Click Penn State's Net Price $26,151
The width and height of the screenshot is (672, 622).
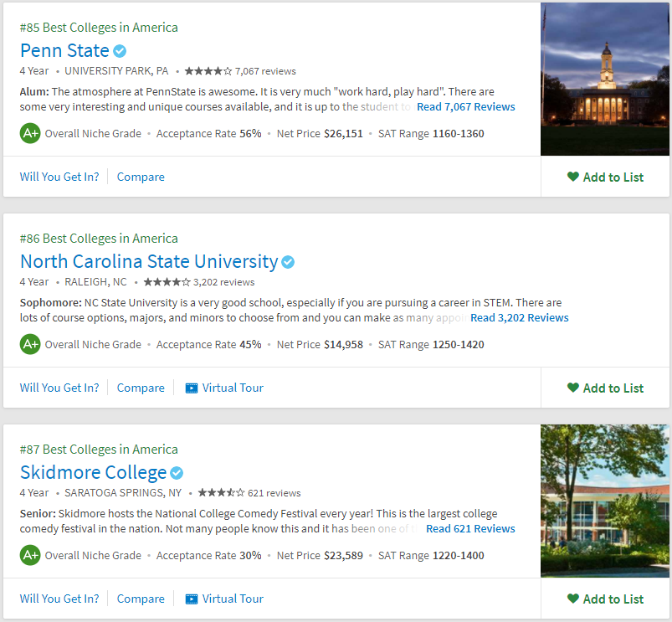(320, 134)
